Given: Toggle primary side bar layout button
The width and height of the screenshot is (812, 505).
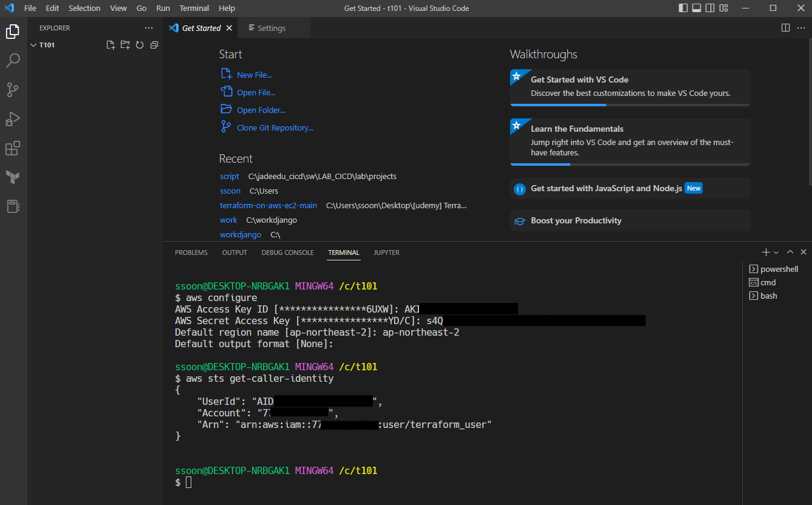Looking at the screenshot, I should tap(683, 8).
